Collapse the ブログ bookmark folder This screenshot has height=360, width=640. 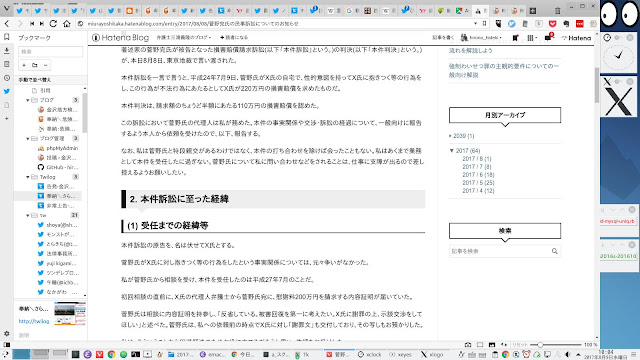28,100
